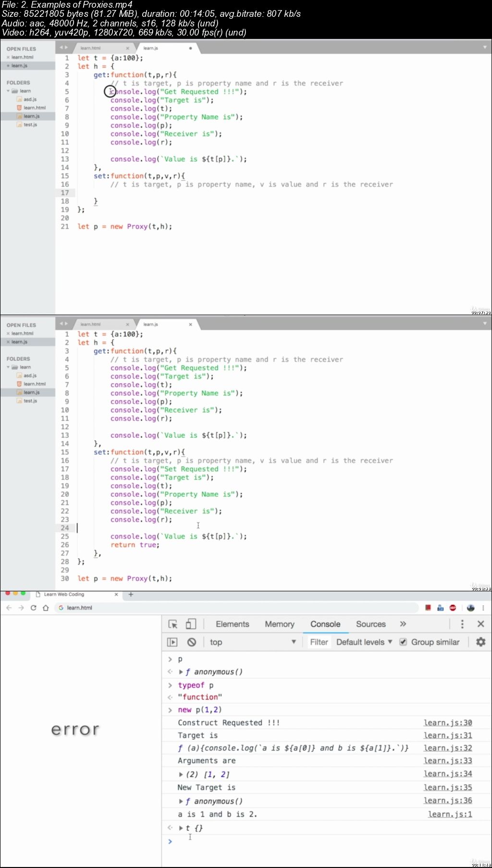This screenshot has width=492, height=868.
Task: Click the "Set Requested !!!" console.log line
Action: [179, 469]
